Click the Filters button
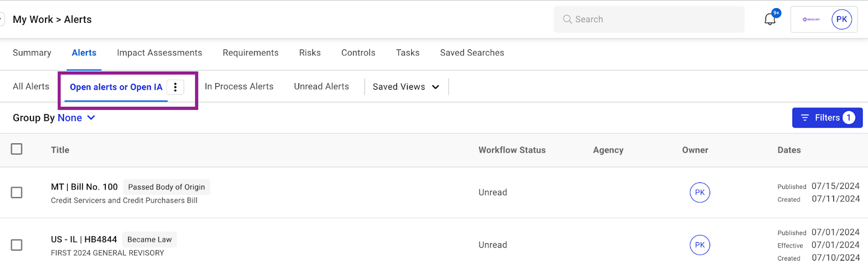868x278 pixels. point(827,118)
